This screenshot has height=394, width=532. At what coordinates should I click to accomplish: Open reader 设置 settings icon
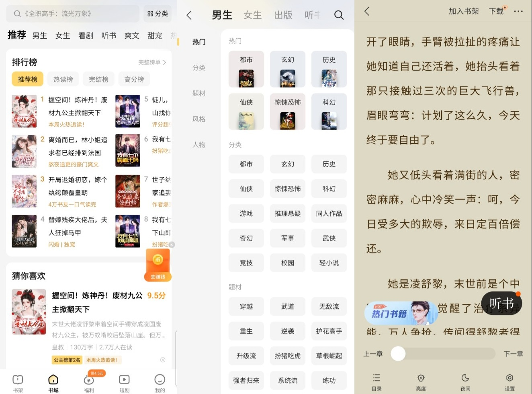[509, 382]
